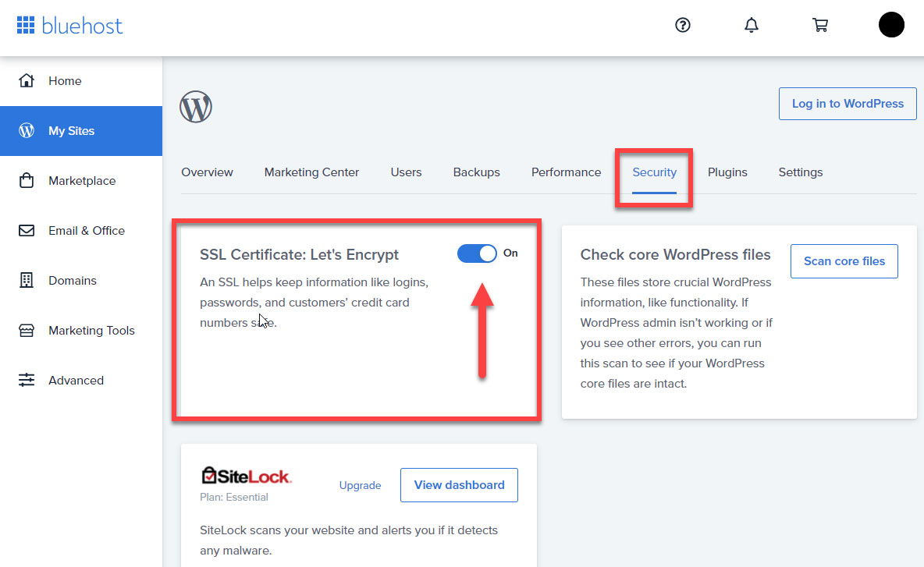This screenshot has height=567, width=924.
Task: Open the account profile avatar
Action: [891, 25]
